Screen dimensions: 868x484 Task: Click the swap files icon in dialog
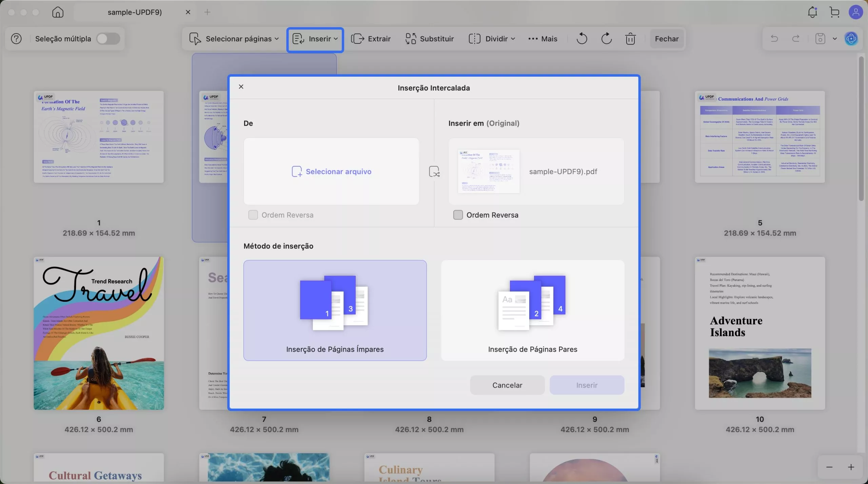tap(434, 171)
